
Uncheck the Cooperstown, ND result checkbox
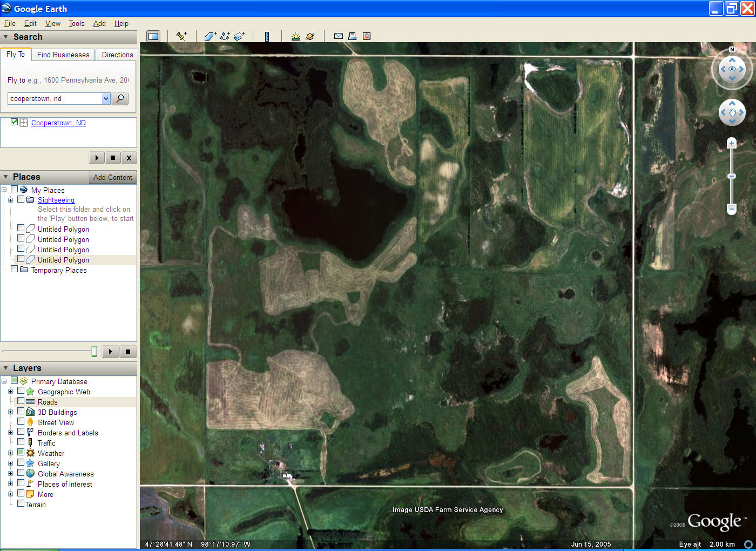pyautogui.click(x=15, y=122)
